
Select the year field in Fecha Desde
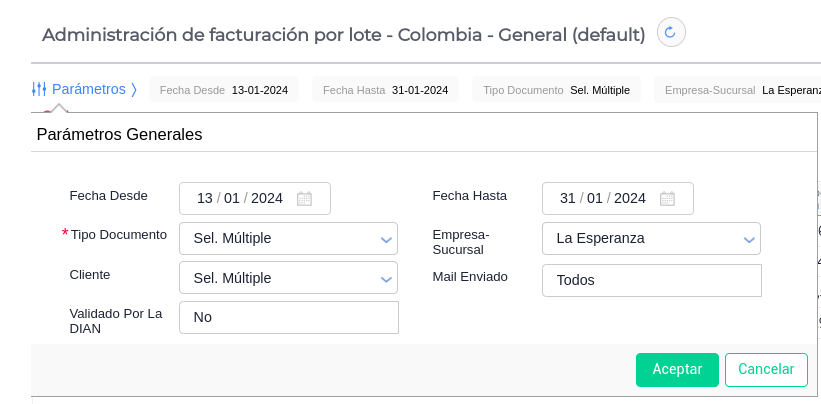267,199
